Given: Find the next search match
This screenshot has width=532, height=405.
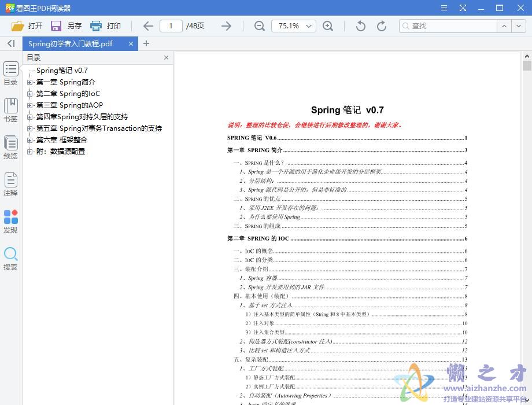Looking at the screenshot, I should pos(519,26).
